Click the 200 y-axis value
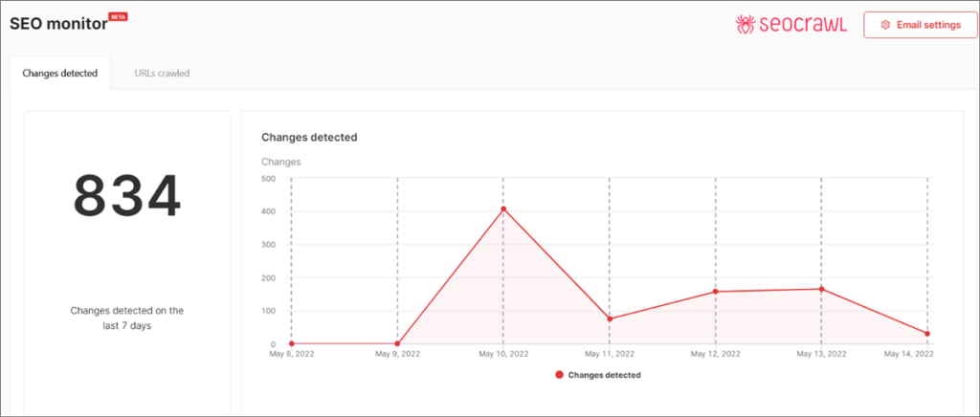 coord(269,277)
